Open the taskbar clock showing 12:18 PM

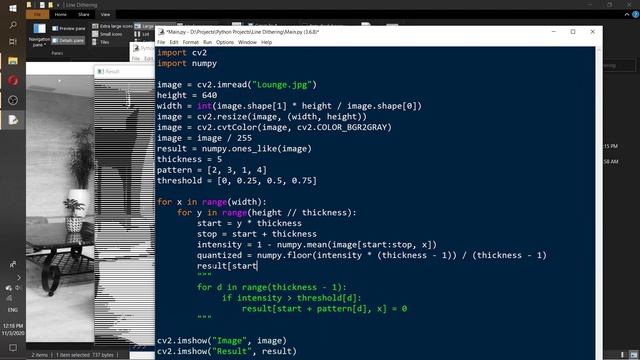point(13,329)
